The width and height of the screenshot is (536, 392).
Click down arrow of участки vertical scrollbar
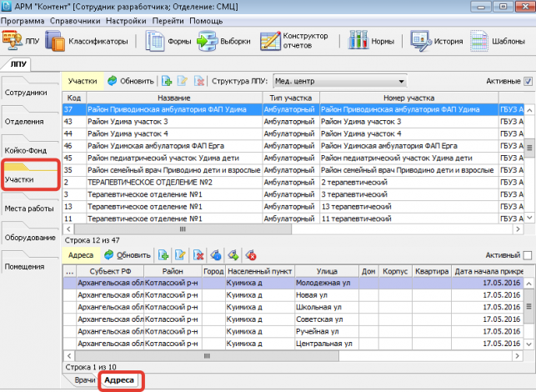(529, 218)
